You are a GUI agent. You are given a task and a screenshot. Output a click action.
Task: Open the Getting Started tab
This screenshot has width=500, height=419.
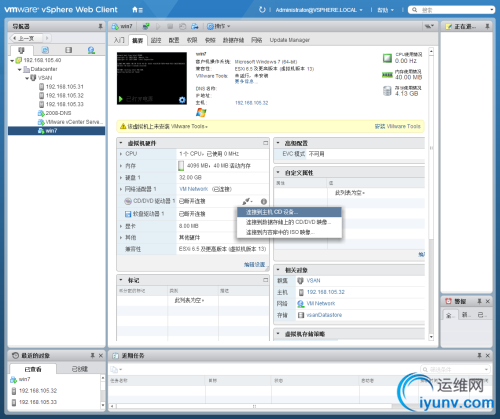point(119,40)
